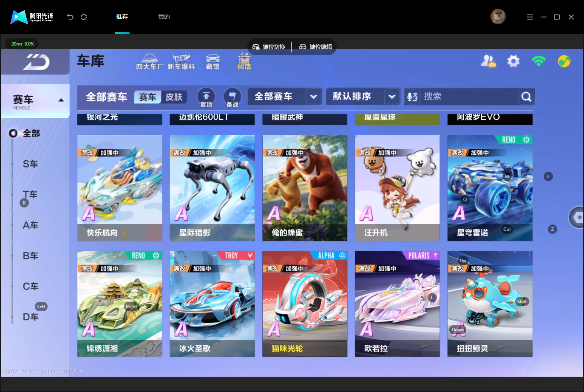This screenshot has height=392, width=584.
Task: Select the 快乐航向 car card
Action: [119, 188]
